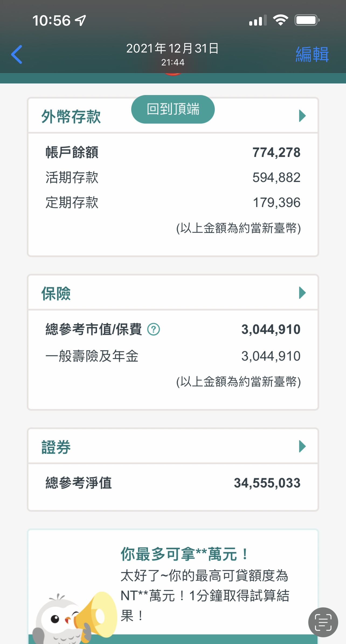Tap the 2021年12月31日 date title
Screen dimensions: 346x644
coord(172,49)
